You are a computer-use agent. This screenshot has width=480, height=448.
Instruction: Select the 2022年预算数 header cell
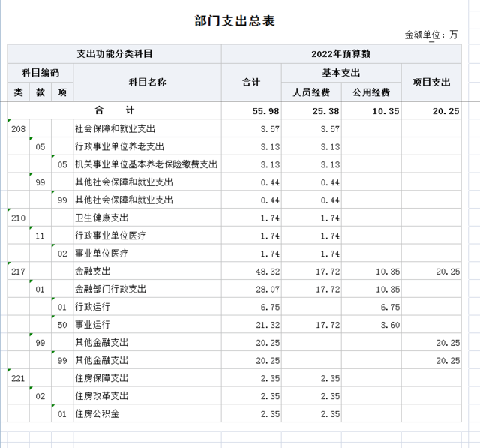[341, 54]
